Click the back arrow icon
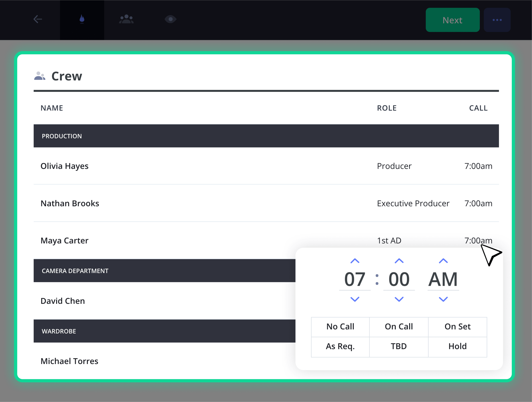Image resolution: width=532 pixels, height=402 pixels. [x=38, y=19]
